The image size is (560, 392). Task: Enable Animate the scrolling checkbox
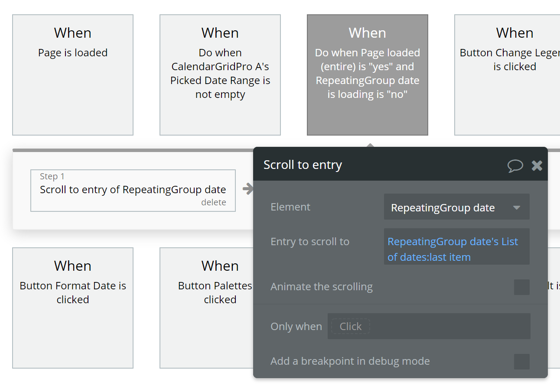coord(521,287)
